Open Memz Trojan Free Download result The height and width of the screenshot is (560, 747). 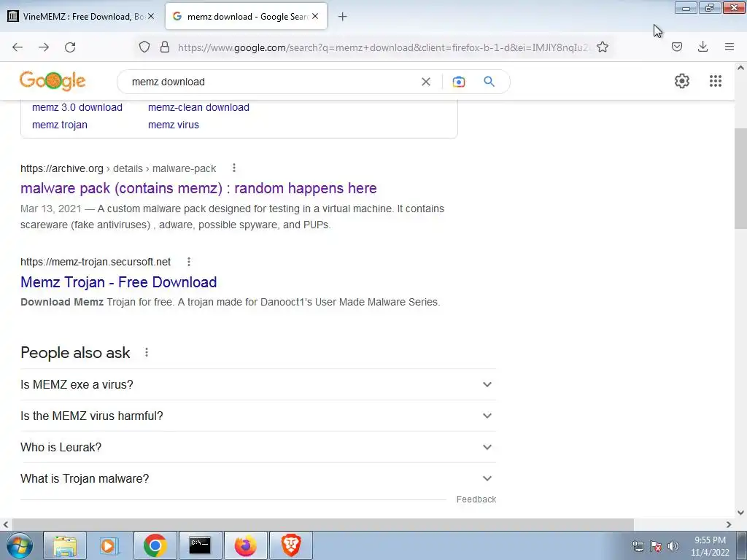[119, 282]
